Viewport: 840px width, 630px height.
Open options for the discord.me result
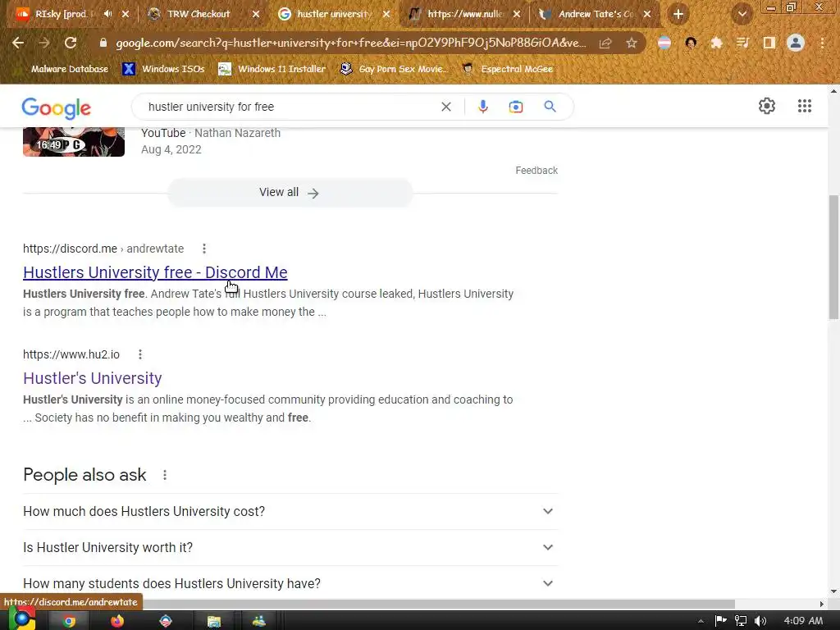[x=204, y=249]
